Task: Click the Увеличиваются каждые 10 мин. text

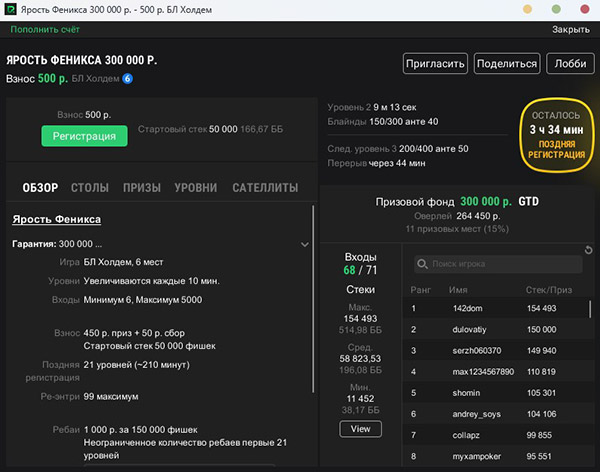Action: [152, 281]
